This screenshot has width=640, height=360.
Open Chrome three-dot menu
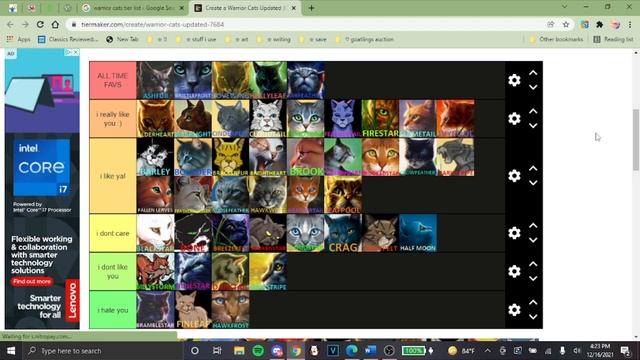(x=630, y=24)
